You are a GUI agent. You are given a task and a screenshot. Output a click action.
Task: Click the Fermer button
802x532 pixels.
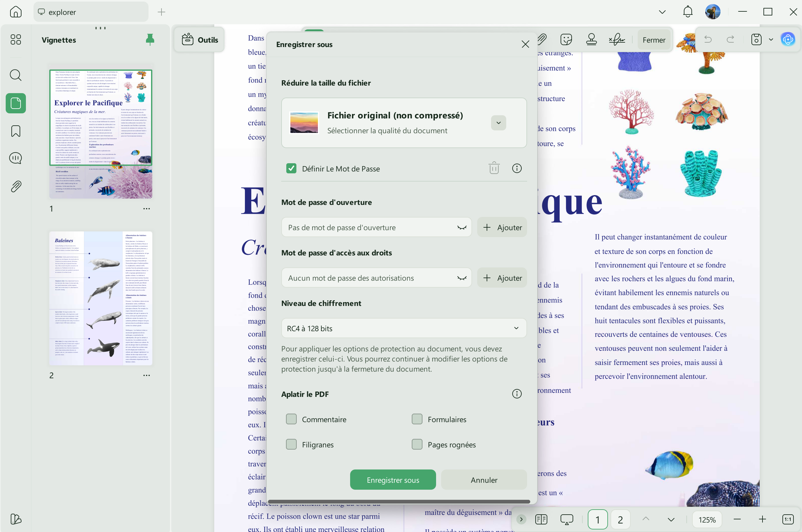(653, 40)
